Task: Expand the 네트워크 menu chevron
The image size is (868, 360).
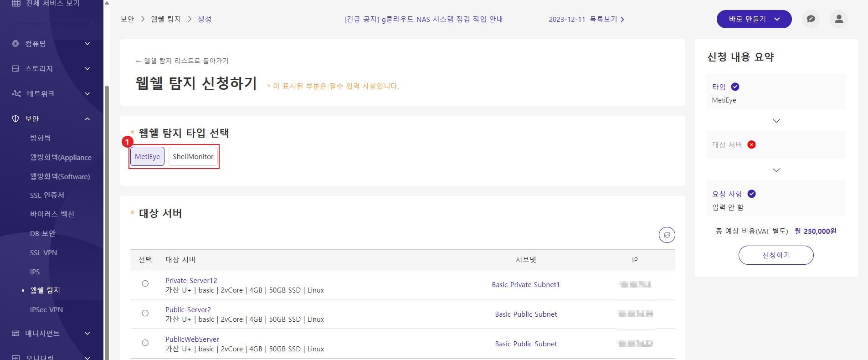Action: coord(87,94)
